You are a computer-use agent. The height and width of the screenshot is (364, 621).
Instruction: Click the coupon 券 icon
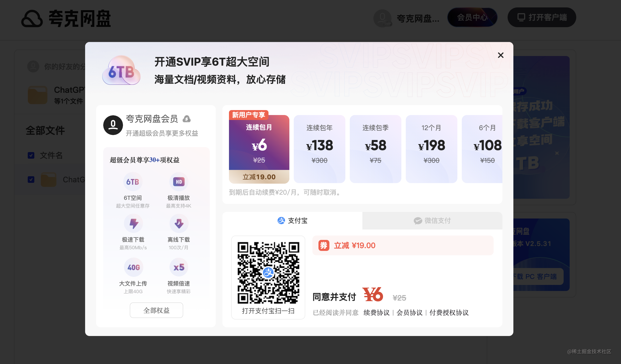pyautogui.click(x=324, y=245)
